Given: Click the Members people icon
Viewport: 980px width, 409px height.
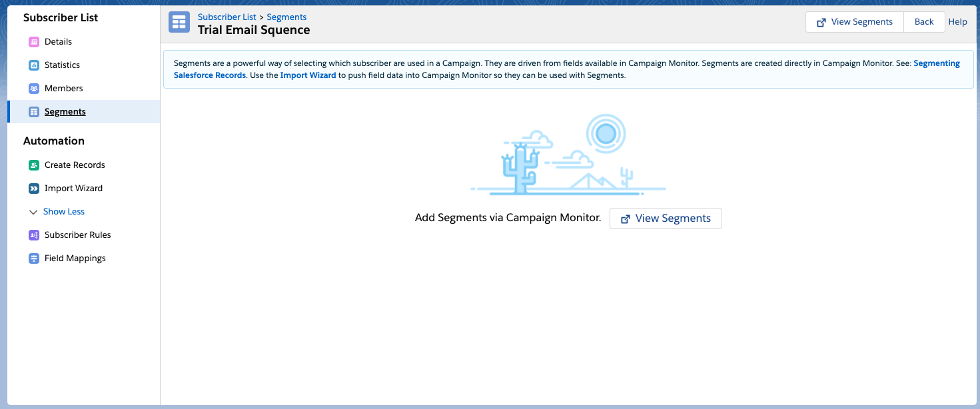Looking at the screenshot, I should point(34,89).
